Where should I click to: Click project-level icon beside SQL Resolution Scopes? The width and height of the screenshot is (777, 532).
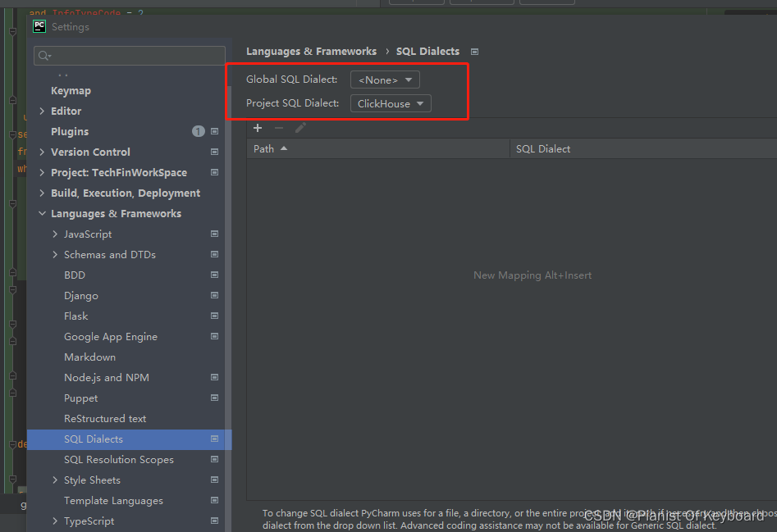(x=215, y=459)
